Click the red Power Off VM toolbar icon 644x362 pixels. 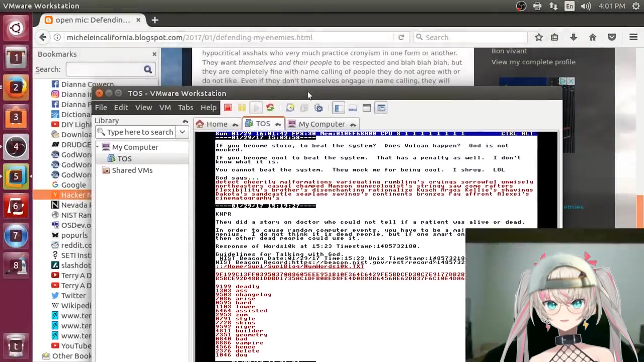pyautogui.click(x=227, y=108)
